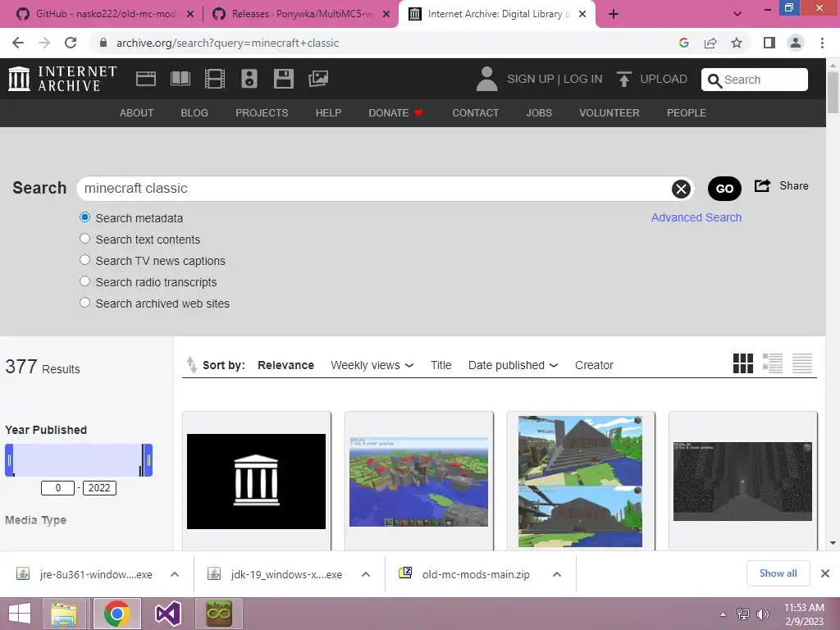
Task: Select Search archived web sites option
Action: click(84, 302)
